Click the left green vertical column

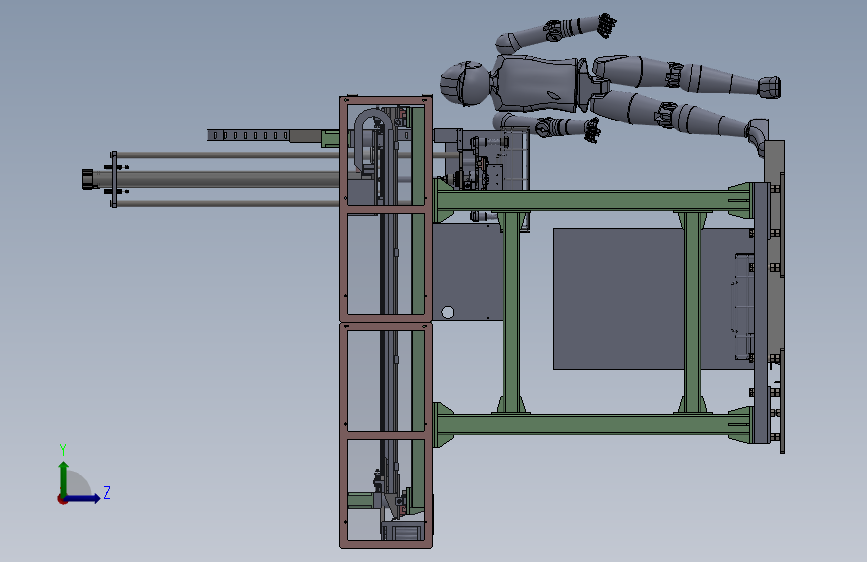pos(511,313)
